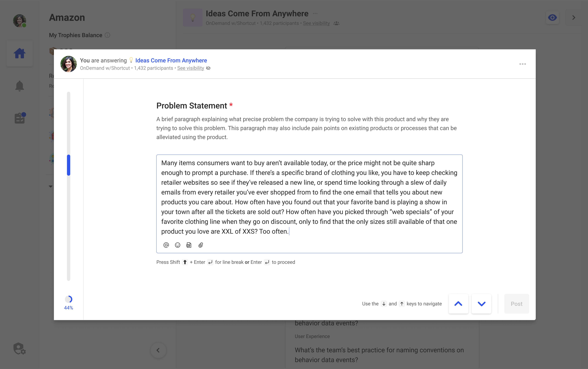The image size is (588, 369).
Task: Expand the collapsed section arrow in the sidebar
Action: pyautogui.click(x=50, y=186)
